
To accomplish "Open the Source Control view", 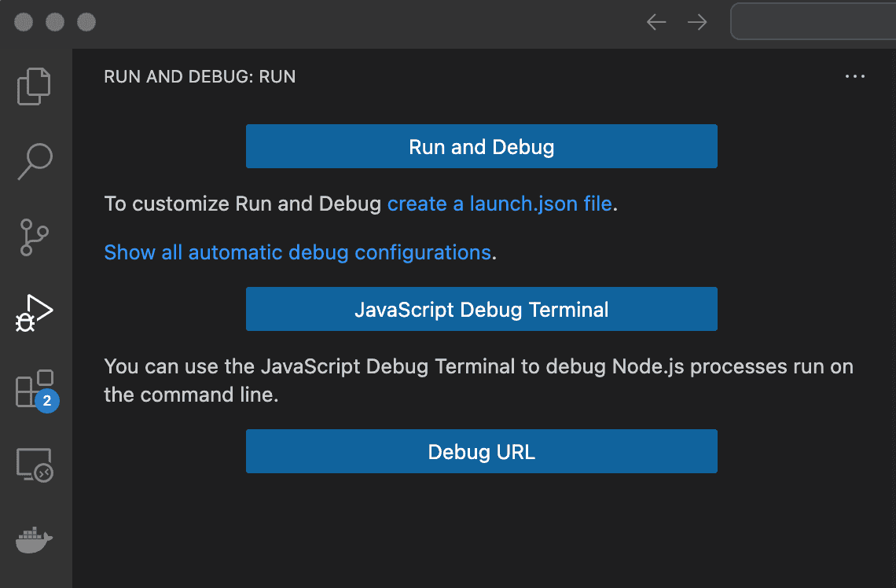I will pos(35,237).
